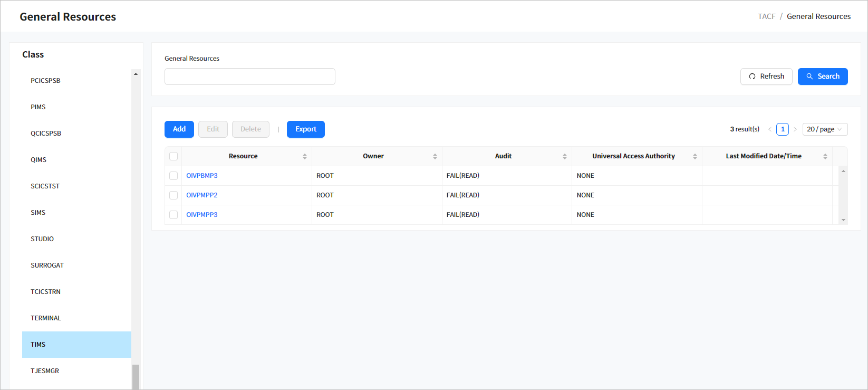Sort by Audit column arrows
Screen dimensions: 868x390
[564, 156]
